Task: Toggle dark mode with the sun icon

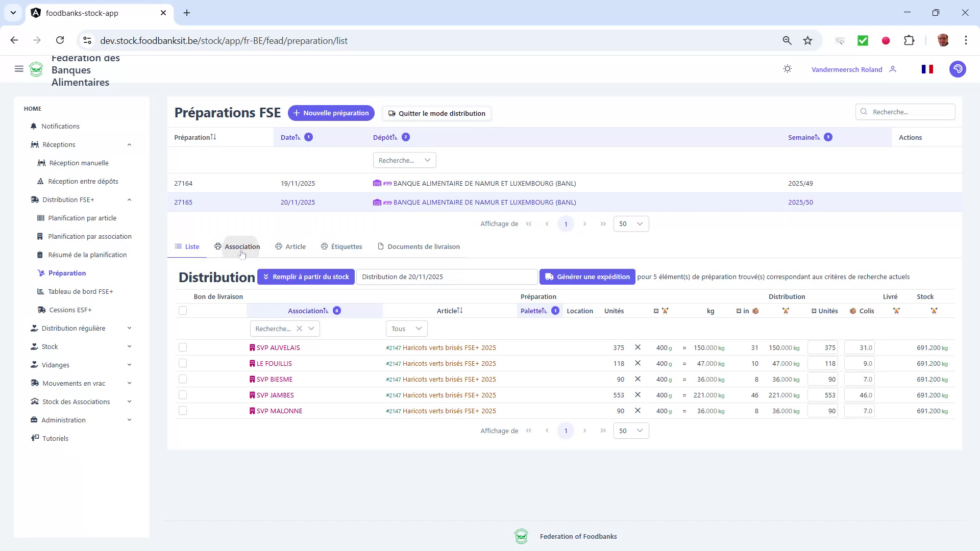Action: [x=787, y=69]
